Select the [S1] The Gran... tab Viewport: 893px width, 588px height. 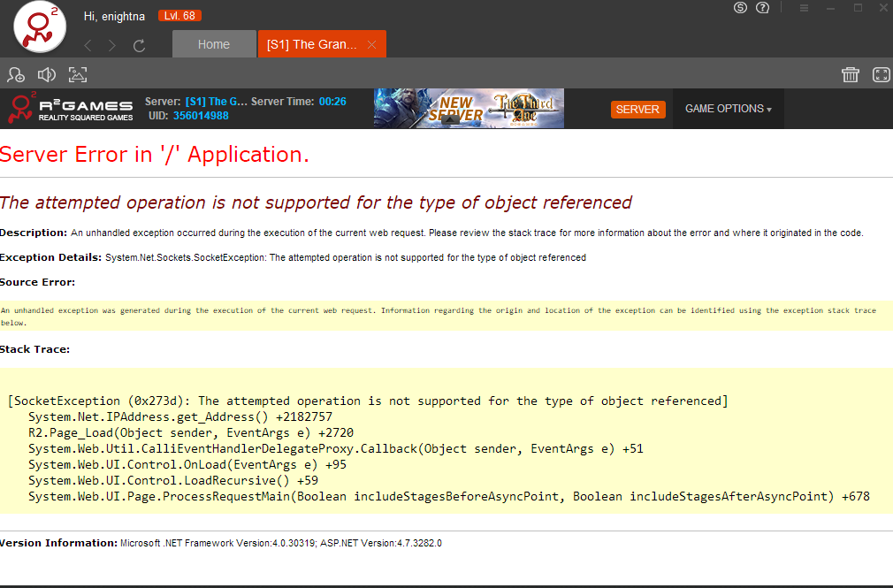[312, 44]
